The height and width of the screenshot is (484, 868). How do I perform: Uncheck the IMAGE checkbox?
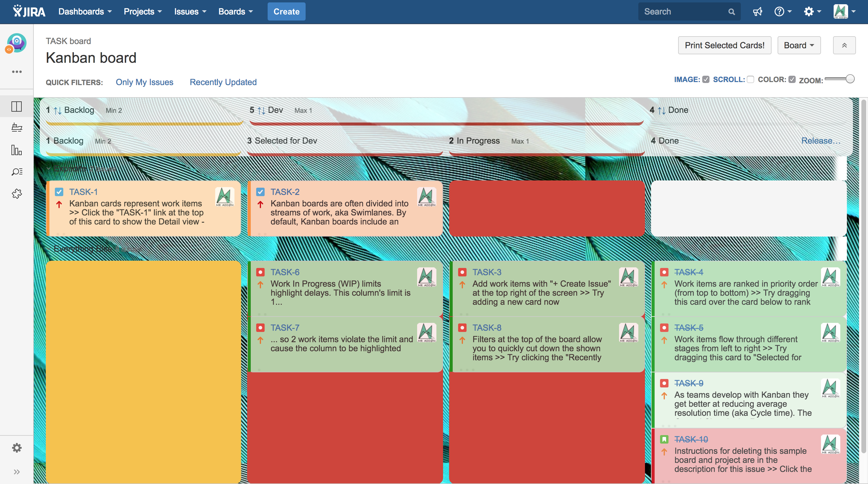click(706, 80)
